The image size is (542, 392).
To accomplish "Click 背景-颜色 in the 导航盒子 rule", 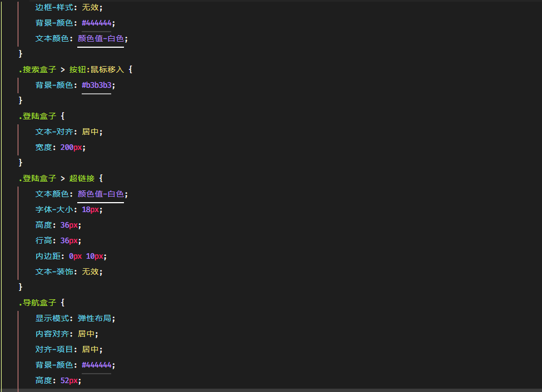I will [x=54, y=365].
